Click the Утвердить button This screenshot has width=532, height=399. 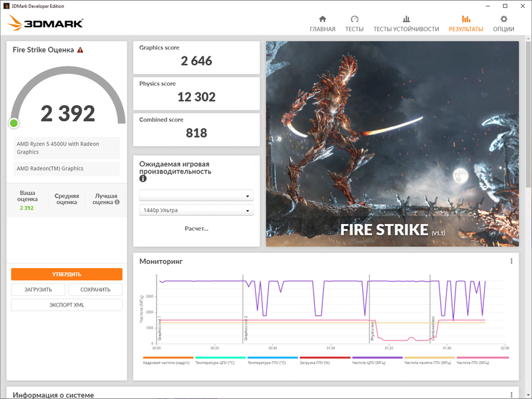67,274
